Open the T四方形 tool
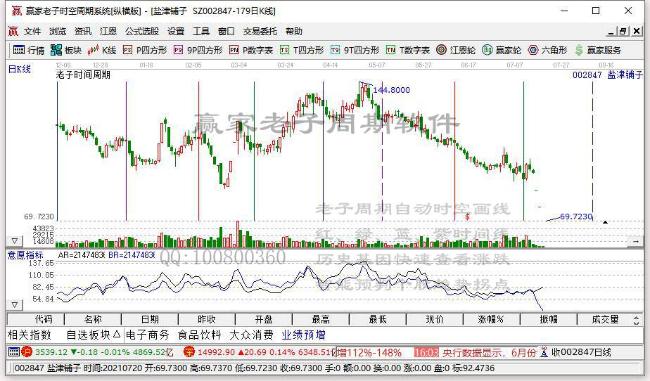This screenshot has height=381, width=650. point(301,50)
